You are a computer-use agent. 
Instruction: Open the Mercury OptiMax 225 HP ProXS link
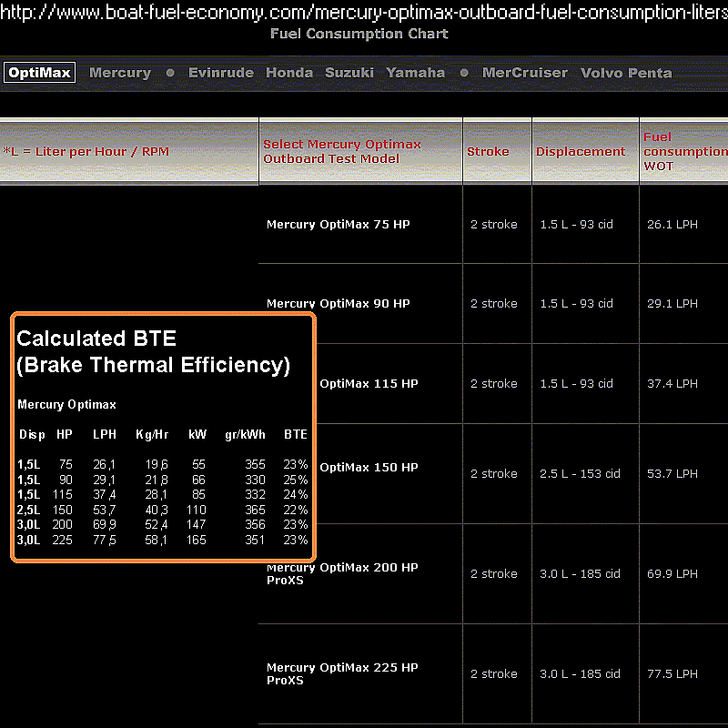point(342,673)
